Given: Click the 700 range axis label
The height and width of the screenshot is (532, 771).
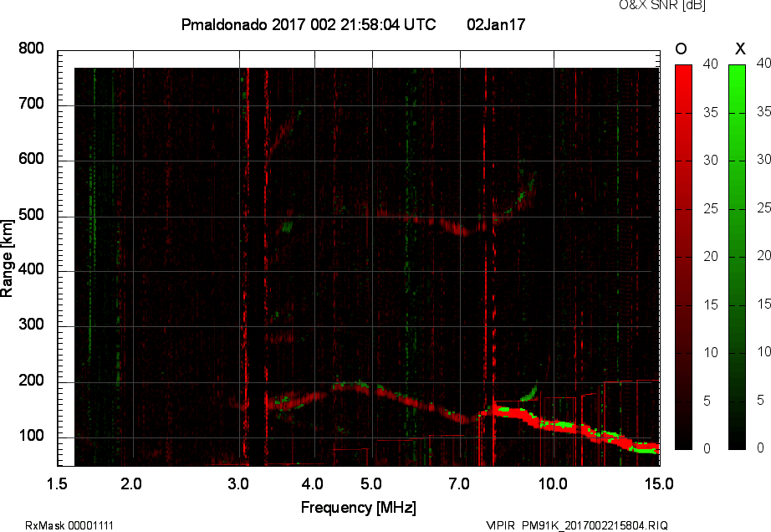Looking at the screenshot, I should point(31,104).
